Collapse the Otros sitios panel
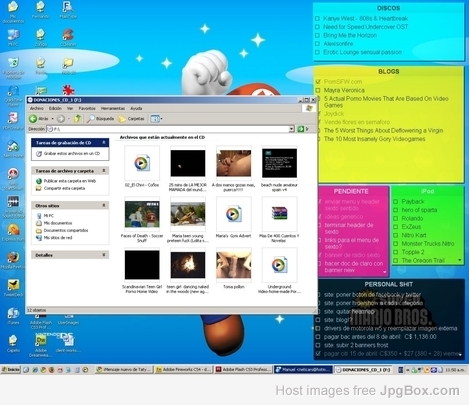The height and width of the screenshot is (405, 469). point(104,205)
